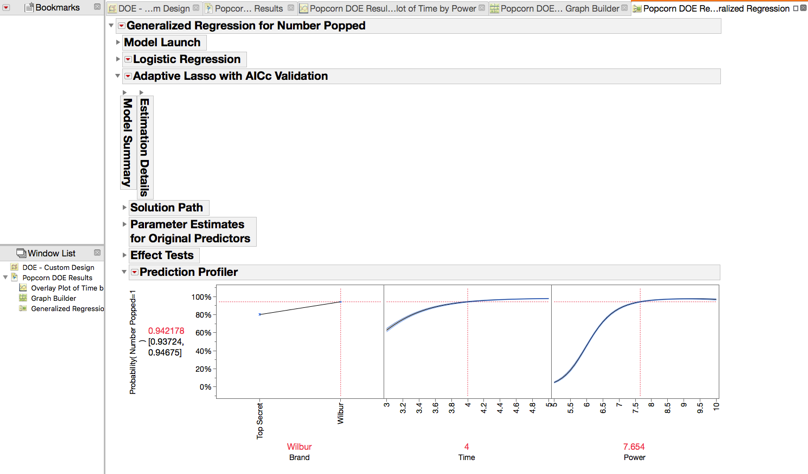Click the DOE Custom Design icon in Window List

point(14,267)
